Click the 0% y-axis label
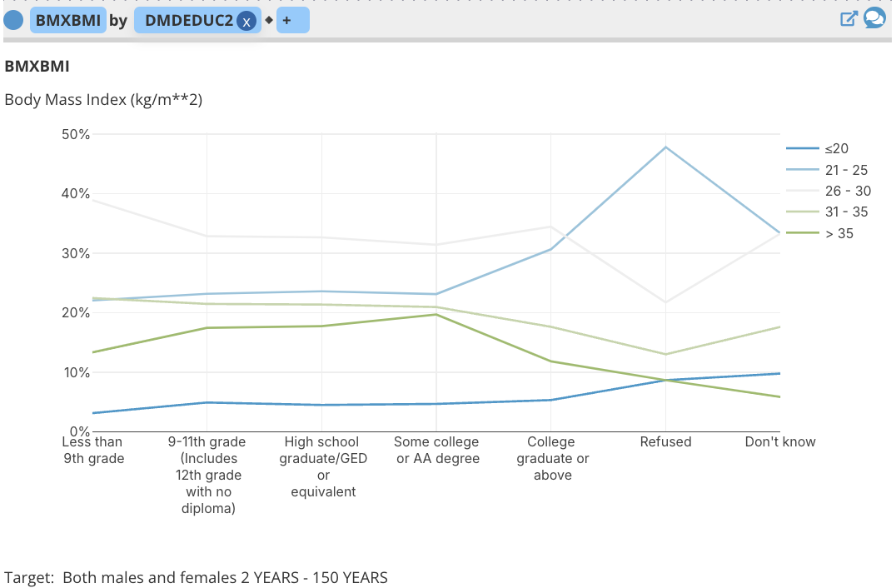This screenshot has width=896, height=588. (80, 431)
